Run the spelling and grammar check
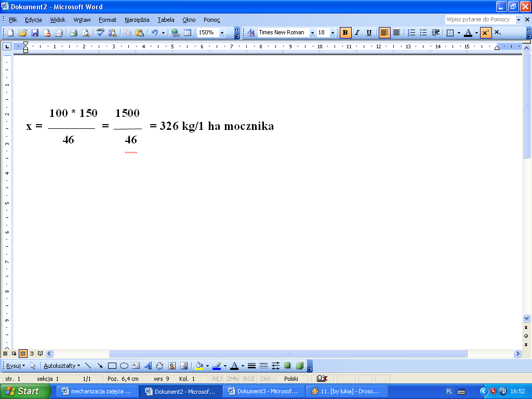Image resolution: width=532 pixels, height=399 pixels. [x=101, y=33]
